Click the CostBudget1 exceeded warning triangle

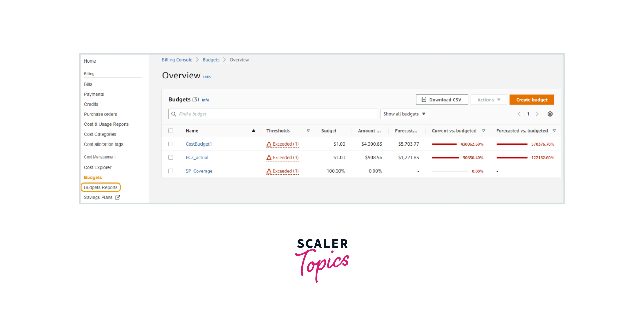click(269, 144)
